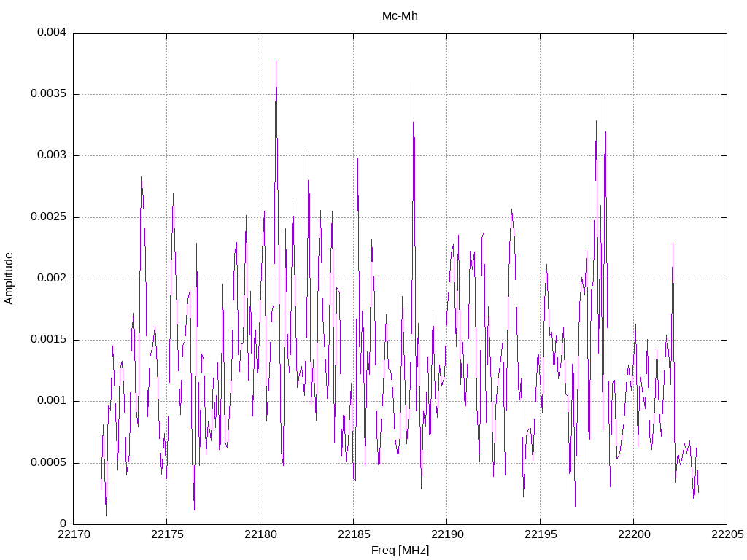This screenshot has width=747, height=560.
Task: Select the Amplitude y-axis label
Action: pyautogui.click(x=9, y=279)
